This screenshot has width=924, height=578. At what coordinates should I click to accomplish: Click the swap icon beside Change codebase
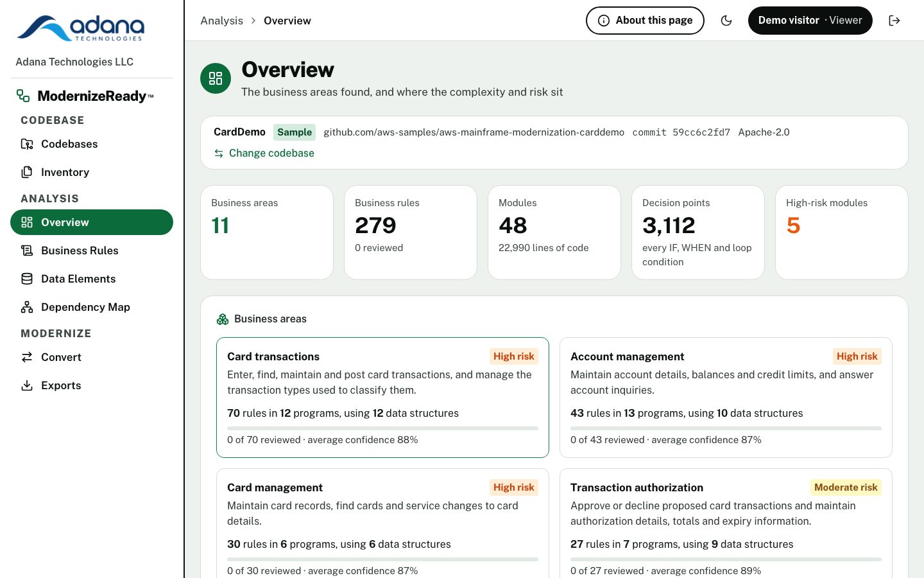pos(219,153)
